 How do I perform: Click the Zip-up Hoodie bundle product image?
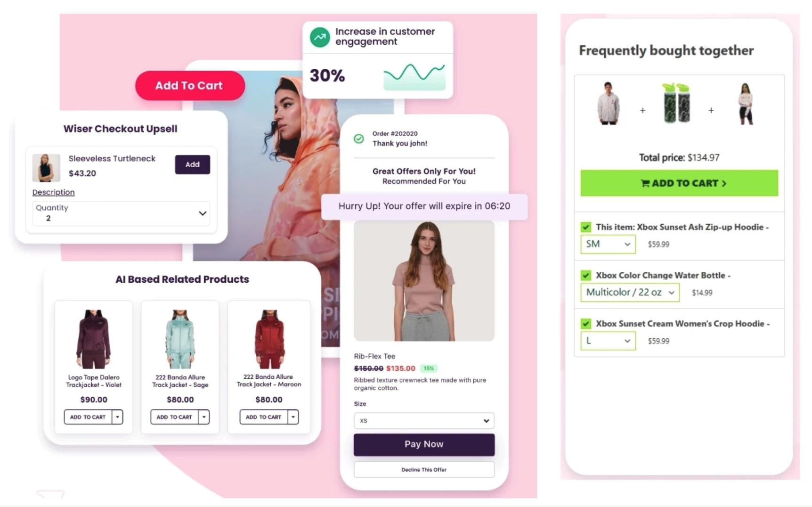(609, 103)
